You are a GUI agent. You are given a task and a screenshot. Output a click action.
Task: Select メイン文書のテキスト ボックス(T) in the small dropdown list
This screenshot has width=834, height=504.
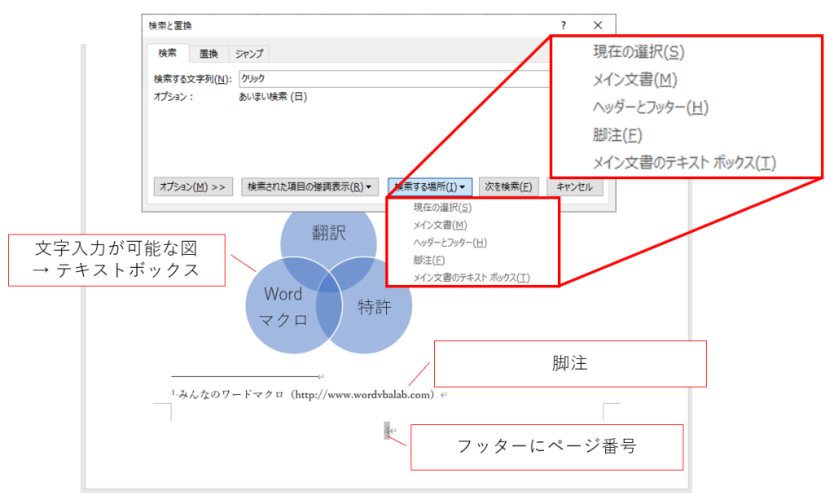click(471, 278)
